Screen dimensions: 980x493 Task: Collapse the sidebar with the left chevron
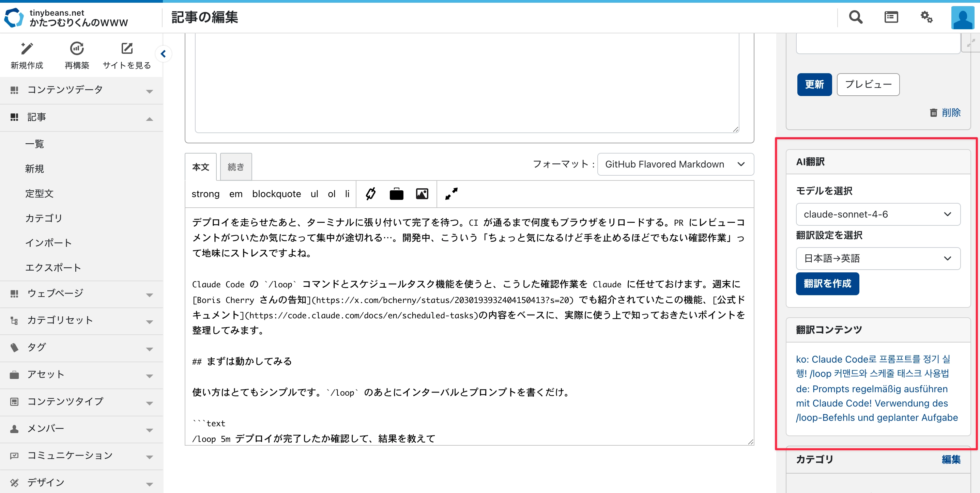pos(163,54)
